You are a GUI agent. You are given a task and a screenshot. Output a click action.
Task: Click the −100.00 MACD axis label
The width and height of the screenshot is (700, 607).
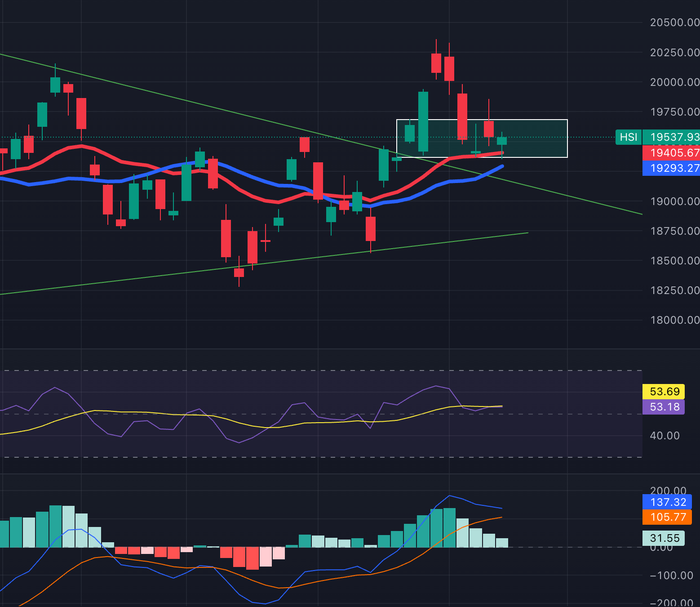point(672,576)
